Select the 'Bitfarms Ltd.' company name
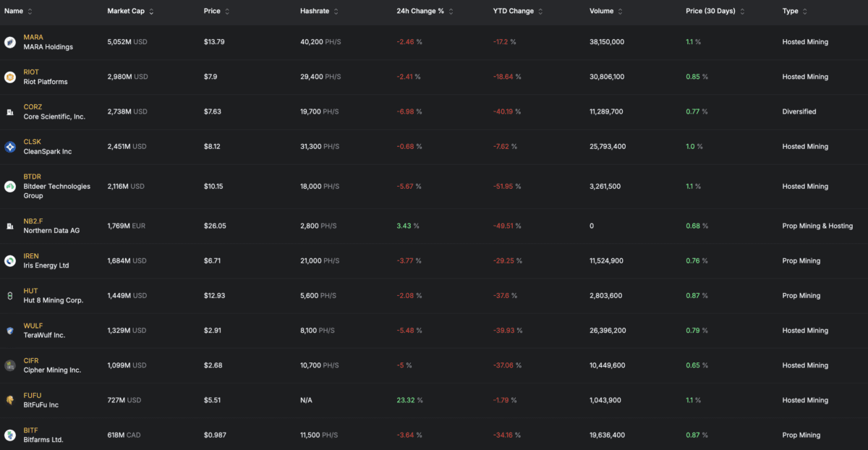 pos(44,440)
